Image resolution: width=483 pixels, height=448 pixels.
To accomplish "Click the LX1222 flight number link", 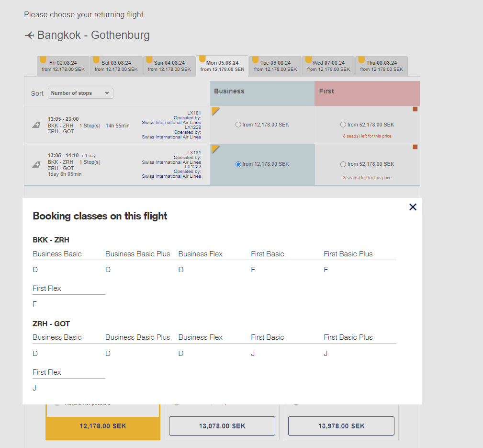I will pyautogui.click(x=193, y=167).
